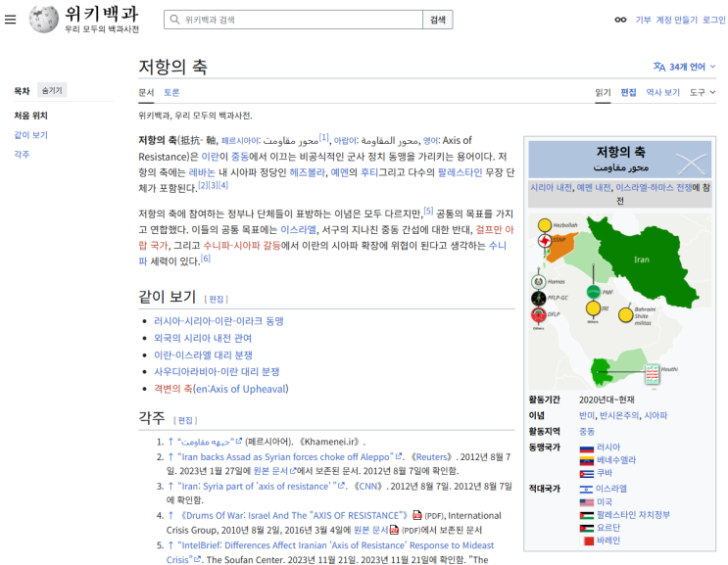This screenshot has width=728, height=565.
Task: Open 외국의 시리아 내전 관여 link
Action: [x=203, y=338]
